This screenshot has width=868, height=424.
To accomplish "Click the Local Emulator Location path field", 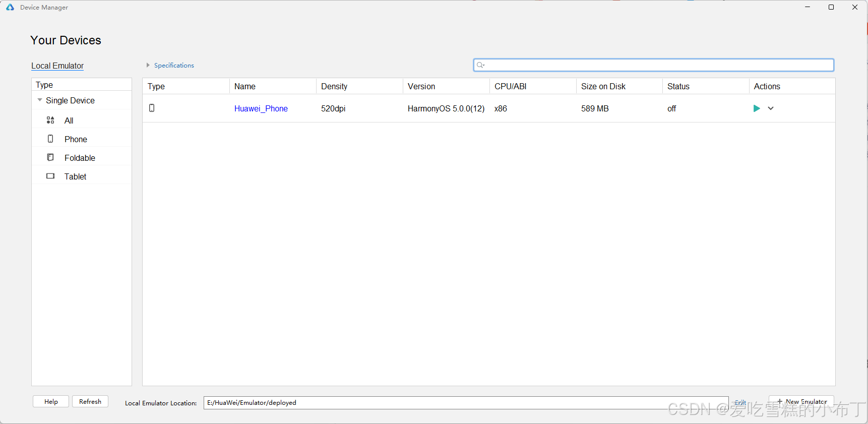I will point(466,403).
